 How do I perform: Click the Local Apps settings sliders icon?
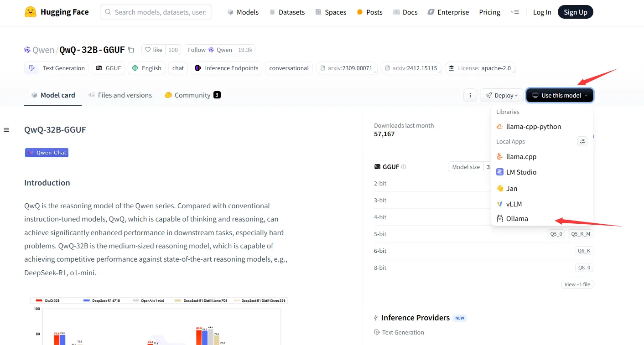tap(582, 141)
